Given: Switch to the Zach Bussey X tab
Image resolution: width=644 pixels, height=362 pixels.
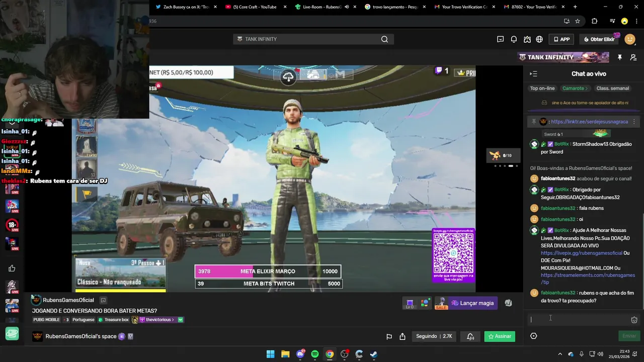Looking at the screenshot, I should 186,7.
